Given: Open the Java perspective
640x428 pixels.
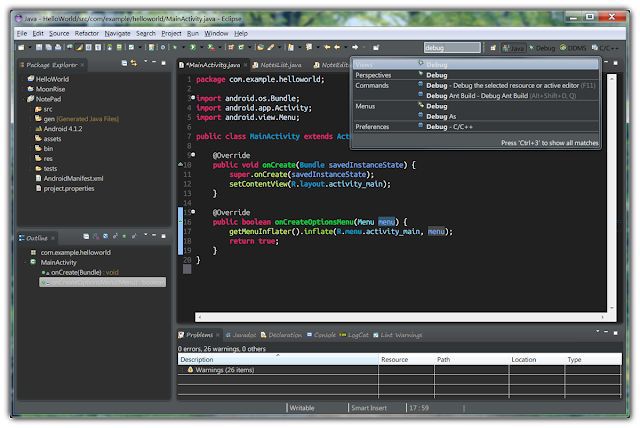Looking at the screenshot, I should 516,47.
